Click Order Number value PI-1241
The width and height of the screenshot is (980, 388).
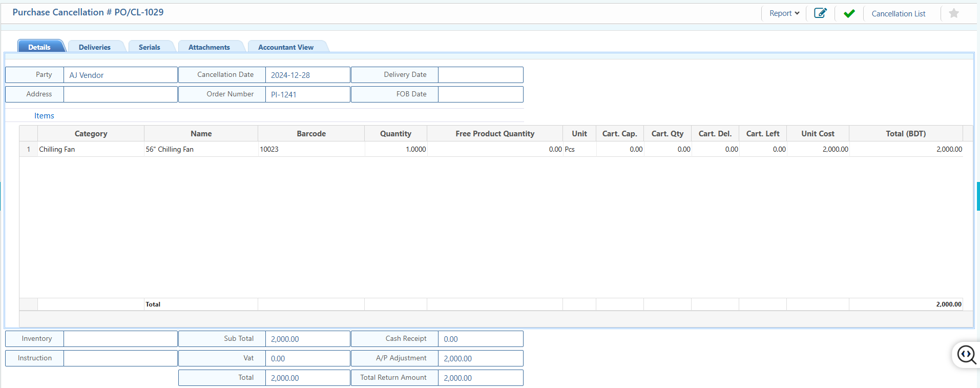click(308, 94)
